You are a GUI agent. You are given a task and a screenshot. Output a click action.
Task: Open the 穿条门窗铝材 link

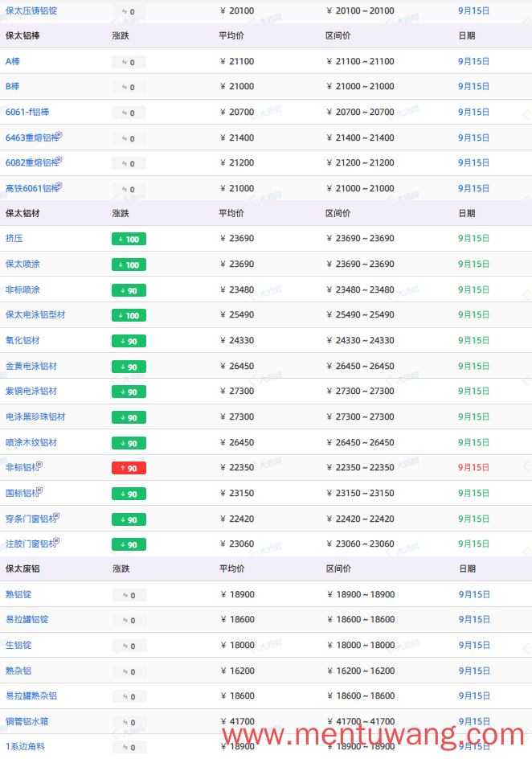click(x=32, y=519)
